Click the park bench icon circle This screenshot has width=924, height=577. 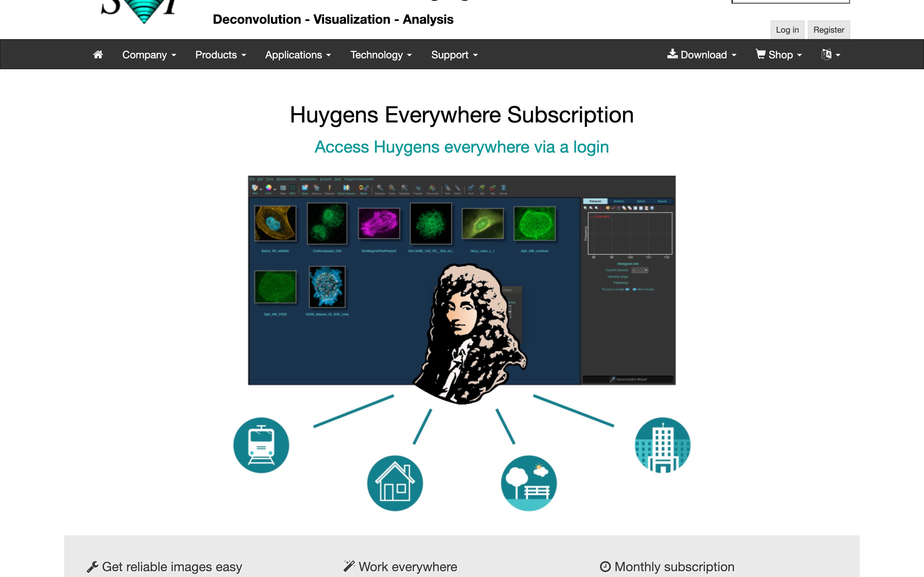point(529,483)
